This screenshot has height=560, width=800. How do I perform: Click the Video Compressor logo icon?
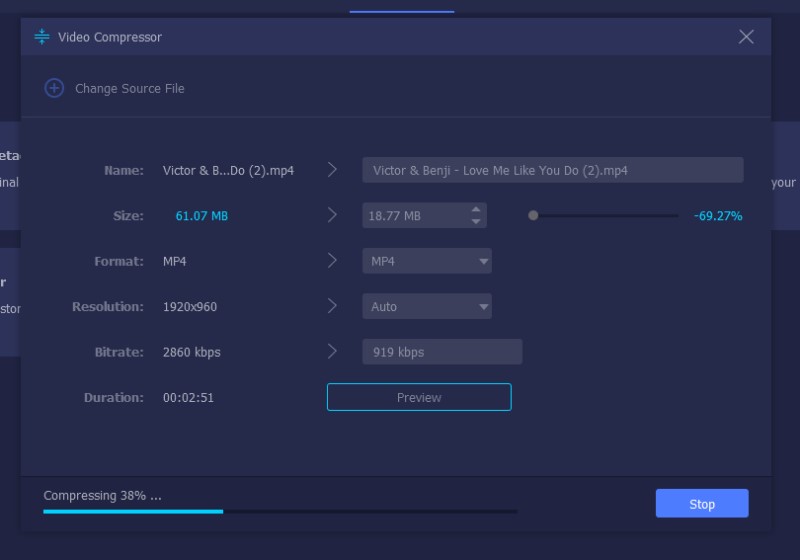[42, 37]
